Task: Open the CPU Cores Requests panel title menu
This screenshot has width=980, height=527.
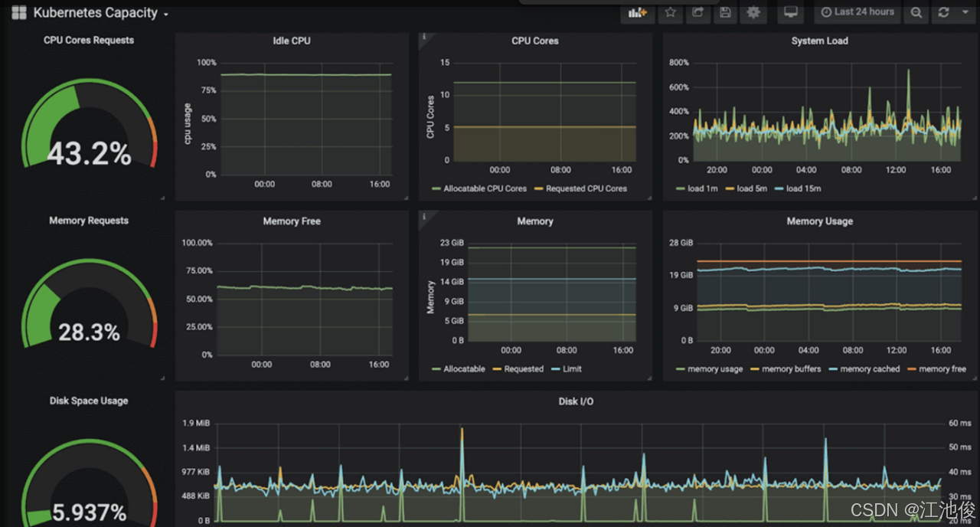Action: pyautogui.click(x=89, y=40)
